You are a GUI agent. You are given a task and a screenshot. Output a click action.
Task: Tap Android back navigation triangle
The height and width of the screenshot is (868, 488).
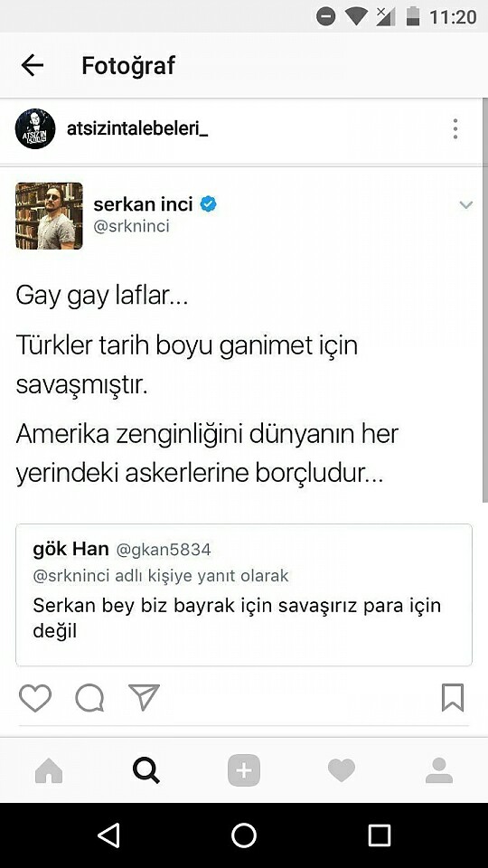108,835
